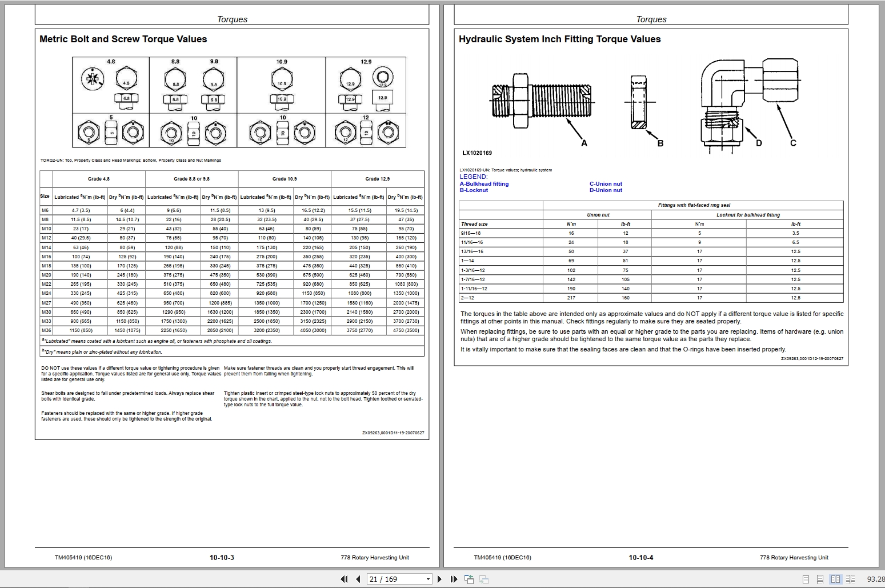The image size is (885, 588).
Task: Go back to the previous view
Action: click(x=470, y=579)
